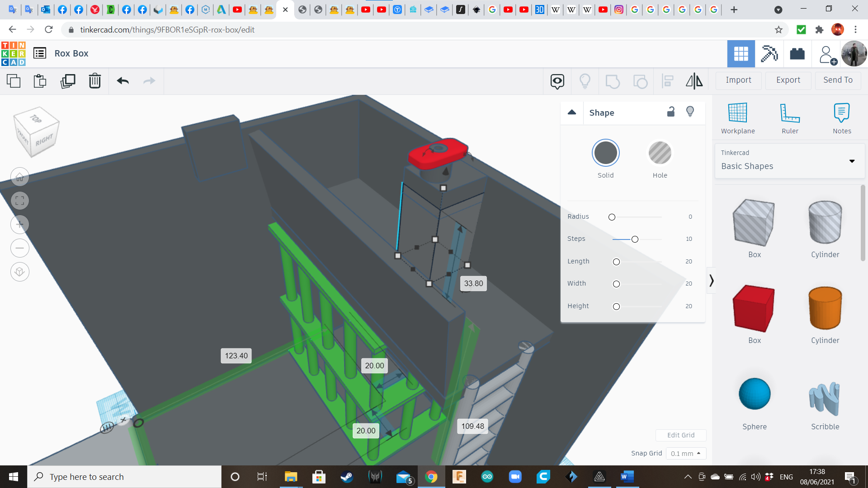Click the Export button
The image size is (868, 488).
tap(788, 80)
